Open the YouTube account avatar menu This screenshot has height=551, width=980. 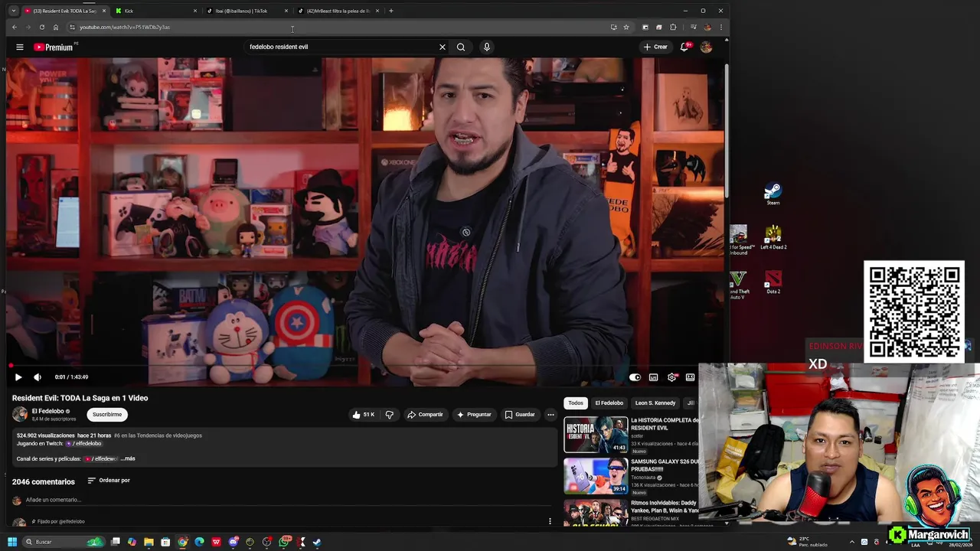[706, 47]
